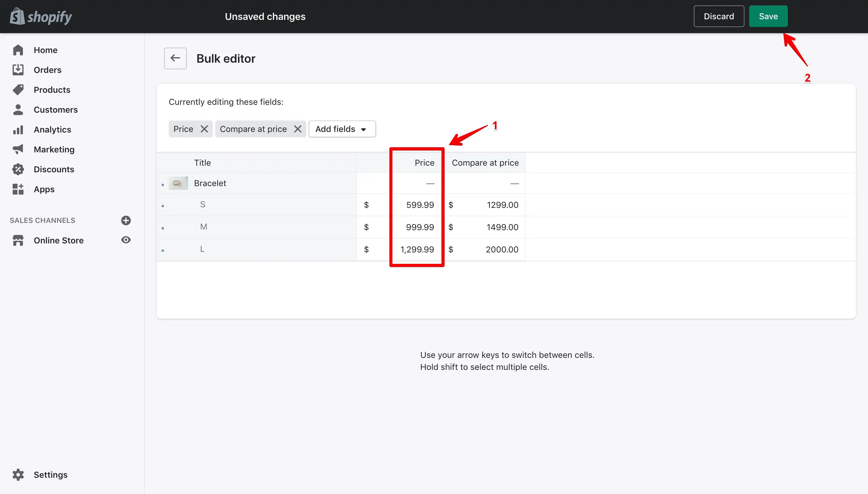Open the Add fields dropdown
This screenshot has height=494, width=868.
click(x=342, y=129)
